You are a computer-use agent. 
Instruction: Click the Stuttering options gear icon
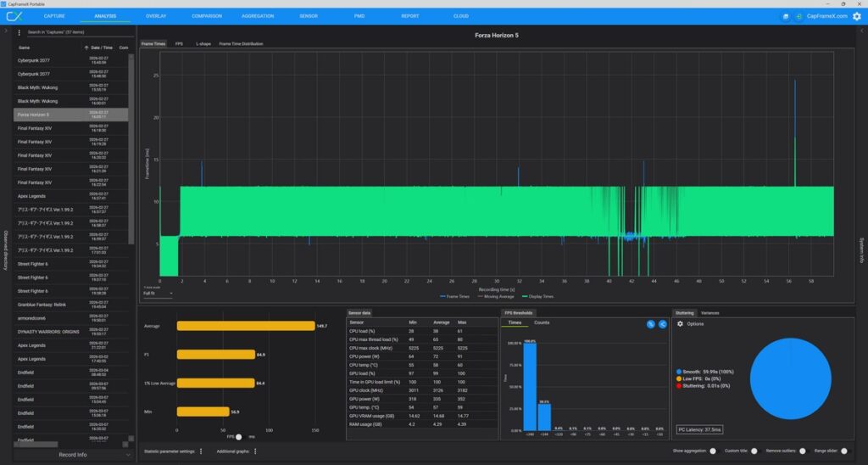[x=680, y=324]
